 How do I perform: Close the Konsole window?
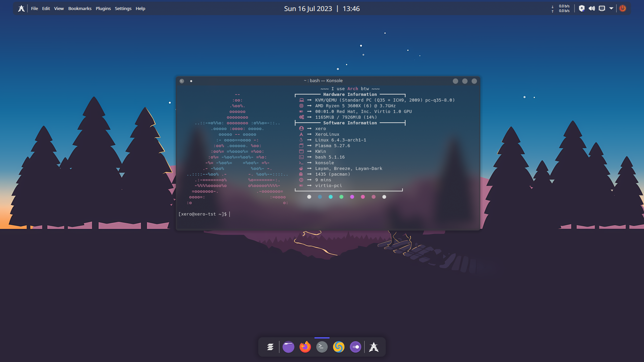(474, 81)
